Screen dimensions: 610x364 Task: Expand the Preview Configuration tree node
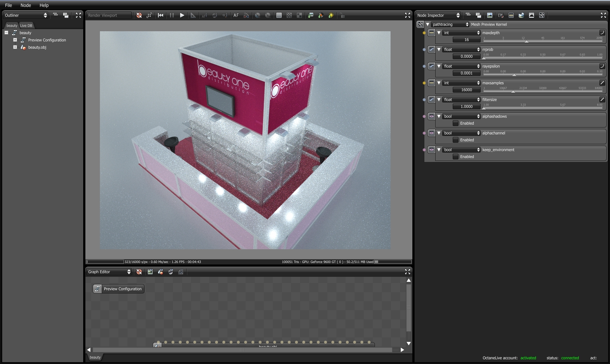(15, 40)
